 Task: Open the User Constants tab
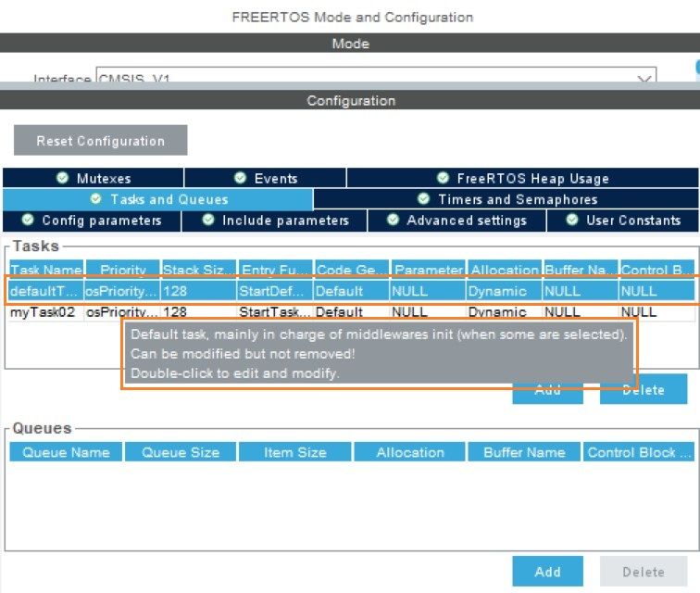pyautogui.click(x=623, y=221)
